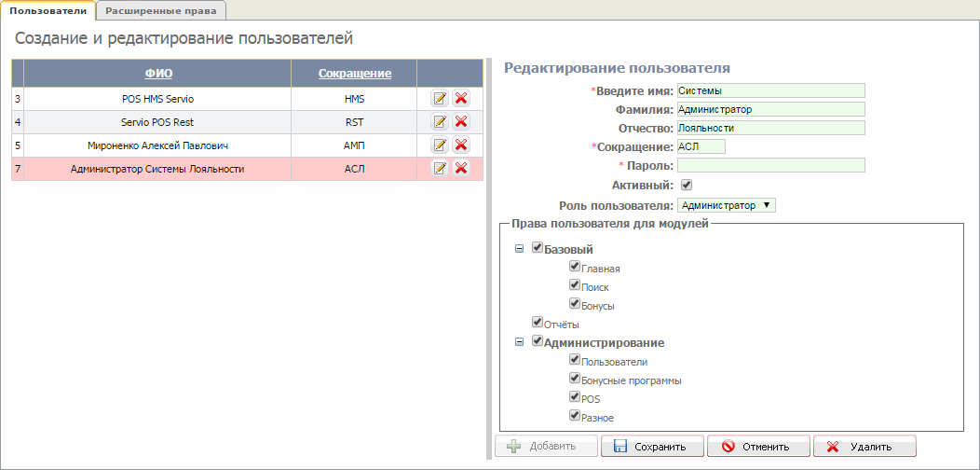Collapse the Администрирование tree node
Viewport: 980px width, 470px height.
(519, 342)
